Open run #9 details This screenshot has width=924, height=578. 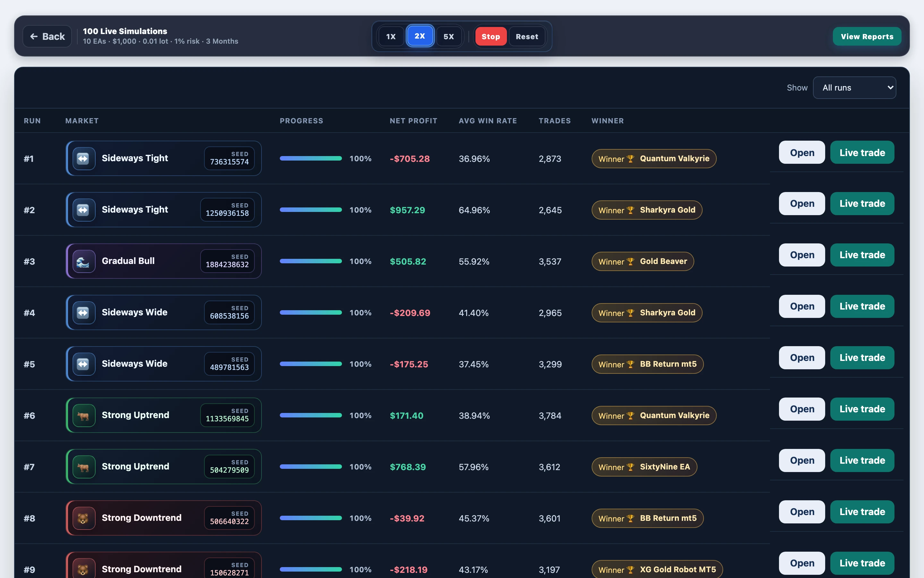click(802, 563)
